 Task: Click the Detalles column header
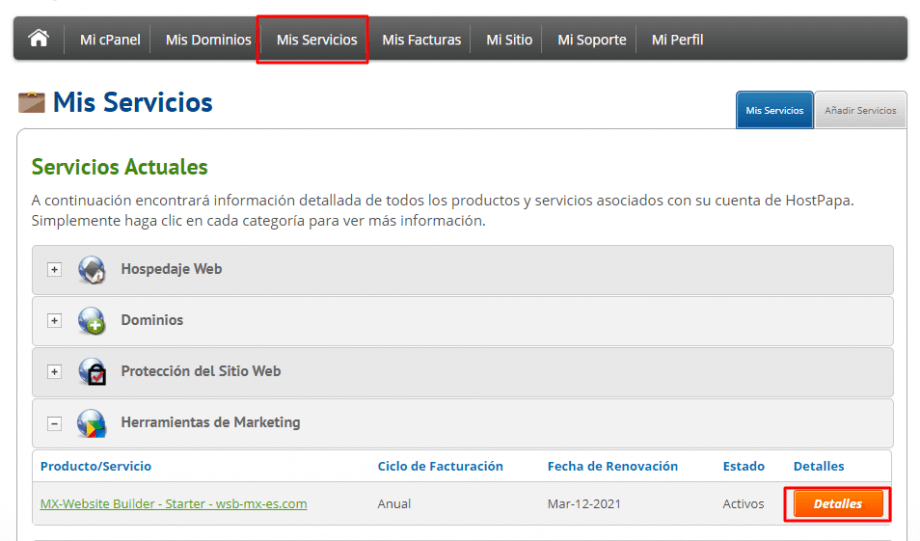(818, 466)
